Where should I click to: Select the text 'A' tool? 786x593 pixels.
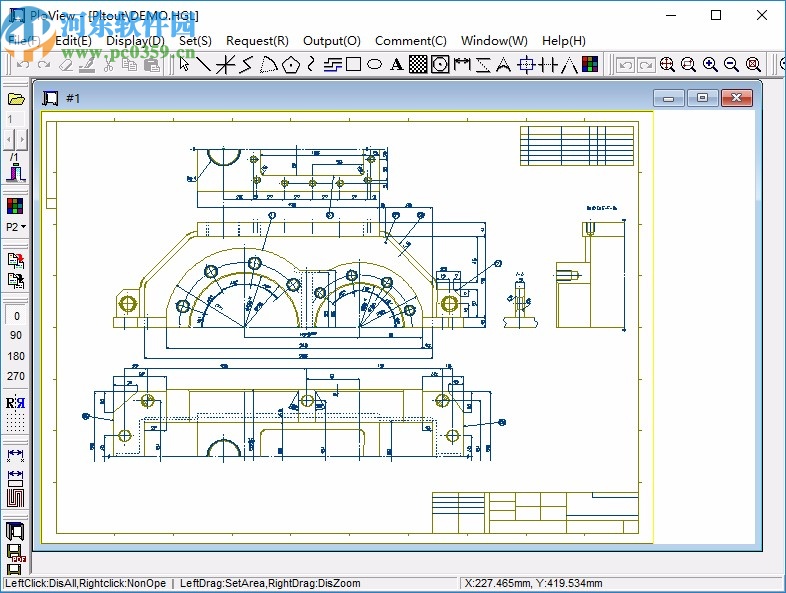[396, 65]
